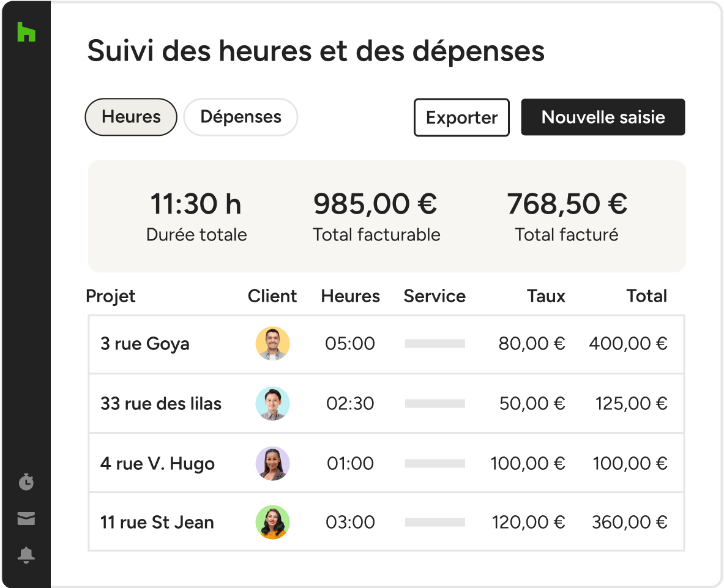Image resolution: width=724 pixels, height=588 pixels.
Task: Click client avatar for 4 rue V. Hugo
Action: 272,464
